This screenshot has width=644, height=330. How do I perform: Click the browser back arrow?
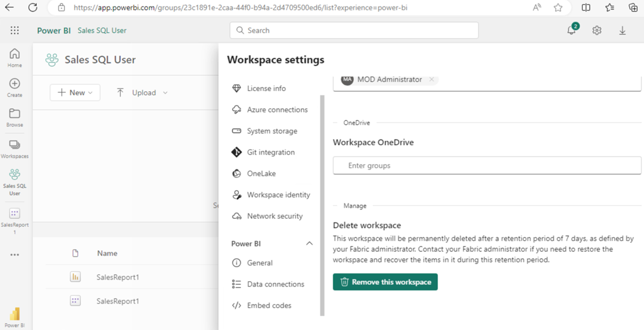tap(9, 8)
